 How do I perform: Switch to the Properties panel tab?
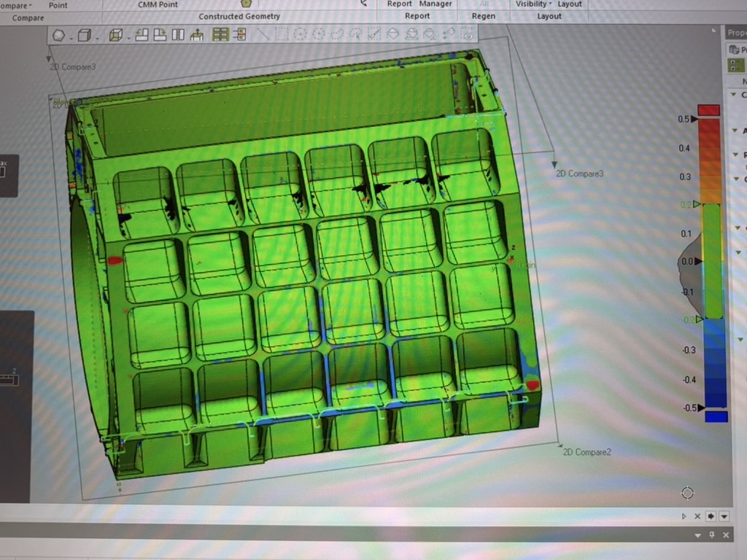coord(737,32)
